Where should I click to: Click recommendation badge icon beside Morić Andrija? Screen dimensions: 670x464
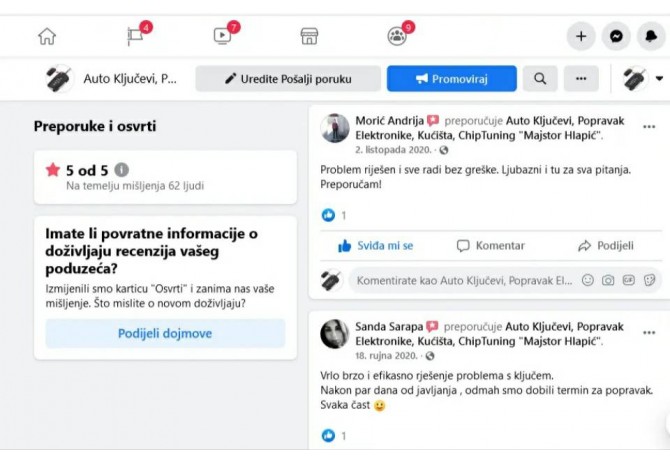[x=433, y=120]
